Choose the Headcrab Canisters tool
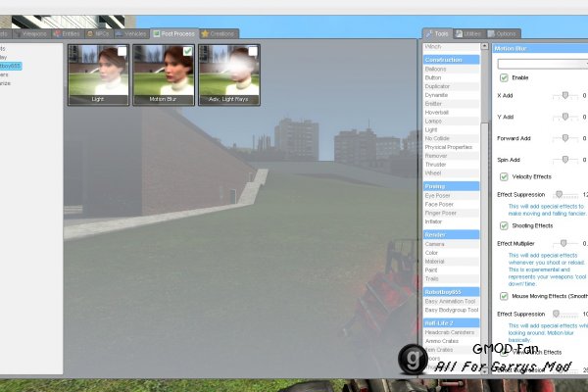The height and width of the screenshot is (392, 588). [x=452, y=332]
